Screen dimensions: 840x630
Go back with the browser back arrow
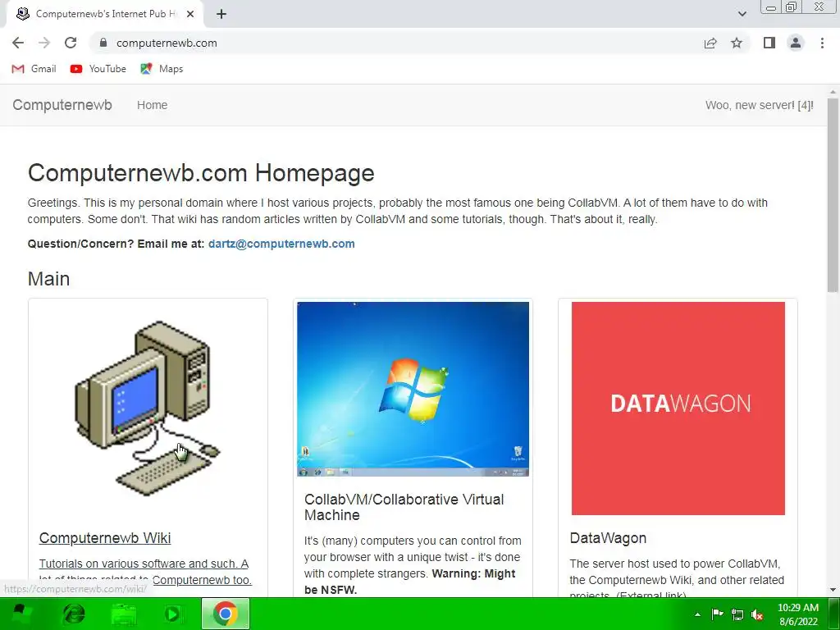tap(18, 43)
